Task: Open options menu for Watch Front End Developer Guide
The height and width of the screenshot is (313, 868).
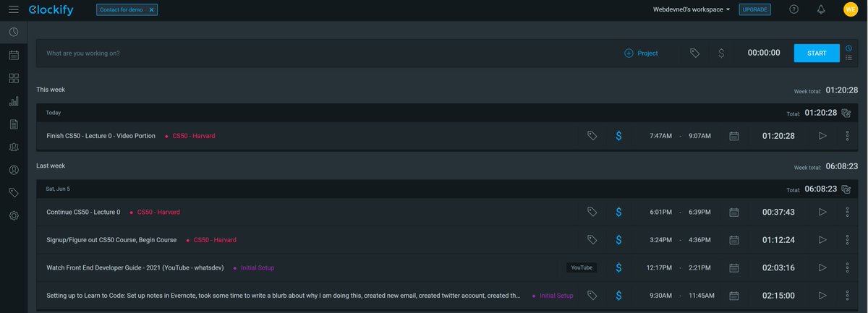Action: 847,267
